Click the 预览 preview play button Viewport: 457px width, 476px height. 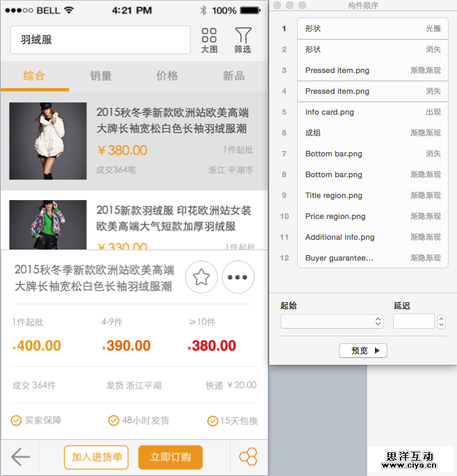363,351
